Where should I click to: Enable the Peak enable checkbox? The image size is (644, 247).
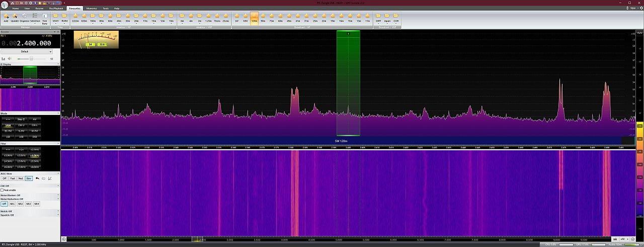click(3, 190)
